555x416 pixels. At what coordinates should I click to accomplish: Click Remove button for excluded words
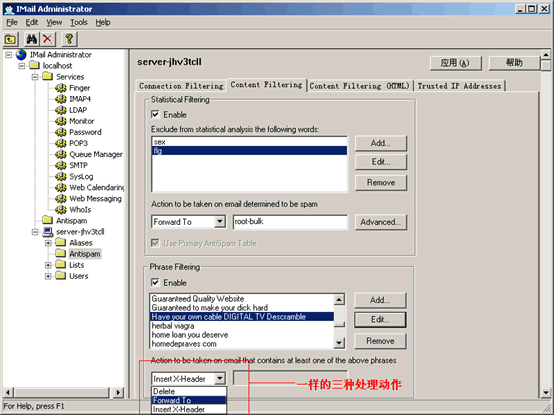coord(381,183)
